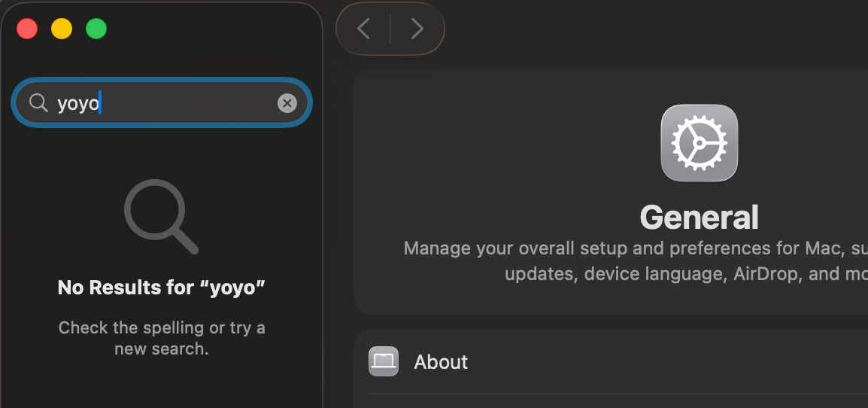Click "Check the spelling" hint text
The width and height of the screenshot is (868, 408).
coord(131,327)
